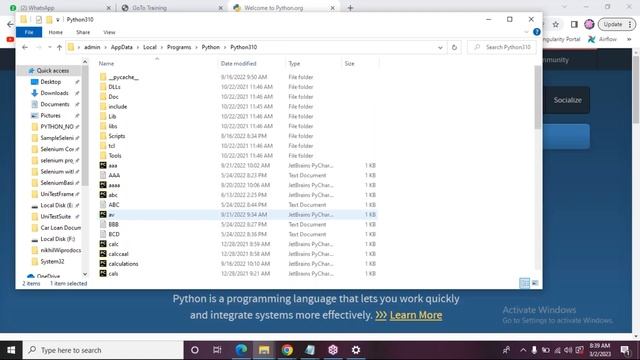Click Learn More link on Python.org
This screenshot has height=360, width=640.
pos(416,315)
